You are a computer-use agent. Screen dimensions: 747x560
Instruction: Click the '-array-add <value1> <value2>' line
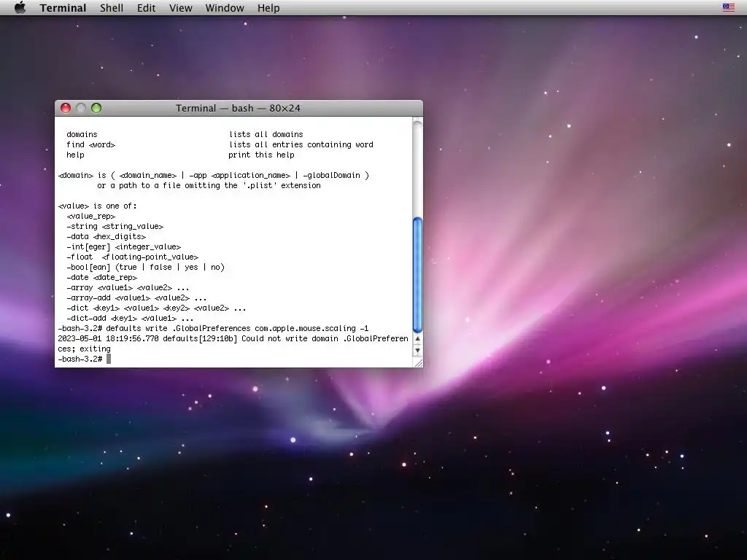point(136,298)
